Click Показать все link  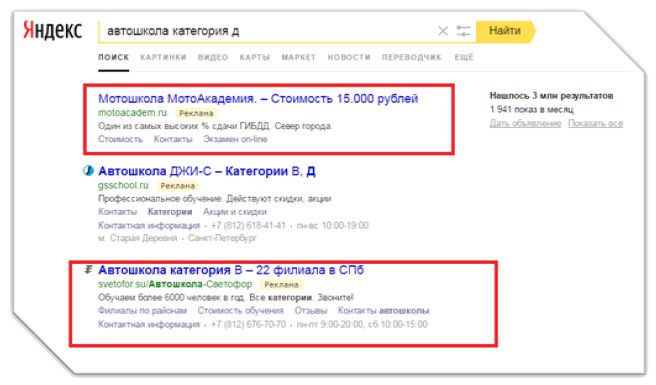595,123
